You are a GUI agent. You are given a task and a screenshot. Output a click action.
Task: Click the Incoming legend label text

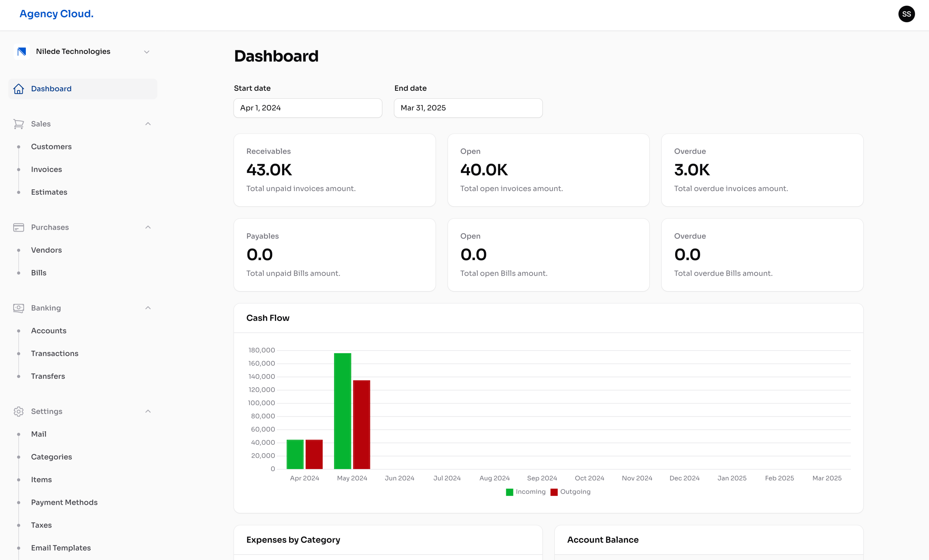pyautogui.click(x=531, y=492)
